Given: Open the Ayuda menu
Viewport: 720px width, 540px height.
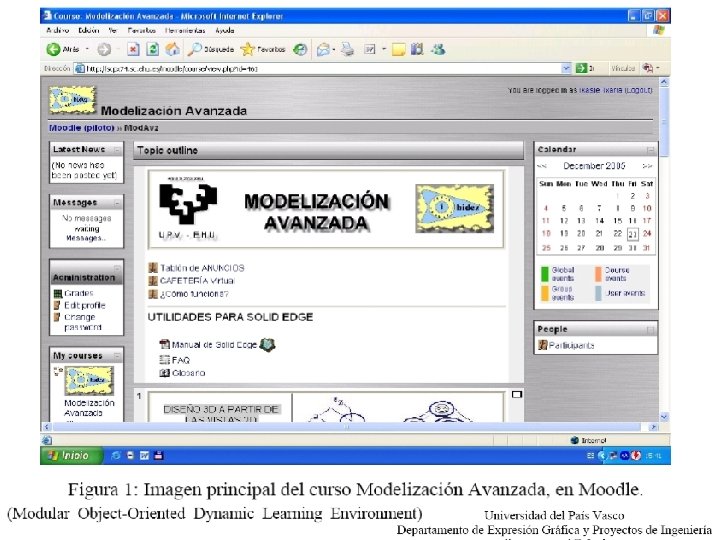Looking at the screenshot, I should point(225,31).
